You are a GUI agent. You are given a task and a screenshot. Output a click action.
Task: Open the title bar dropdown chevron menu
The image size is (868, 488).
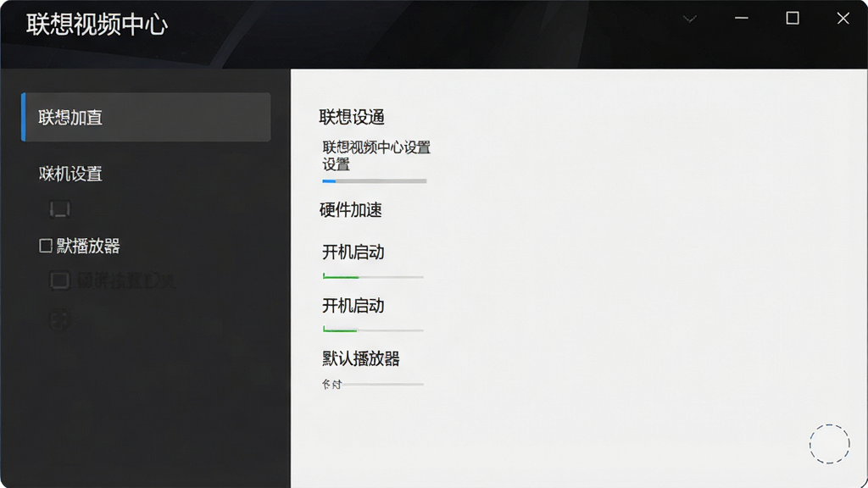tap(689, 19)
